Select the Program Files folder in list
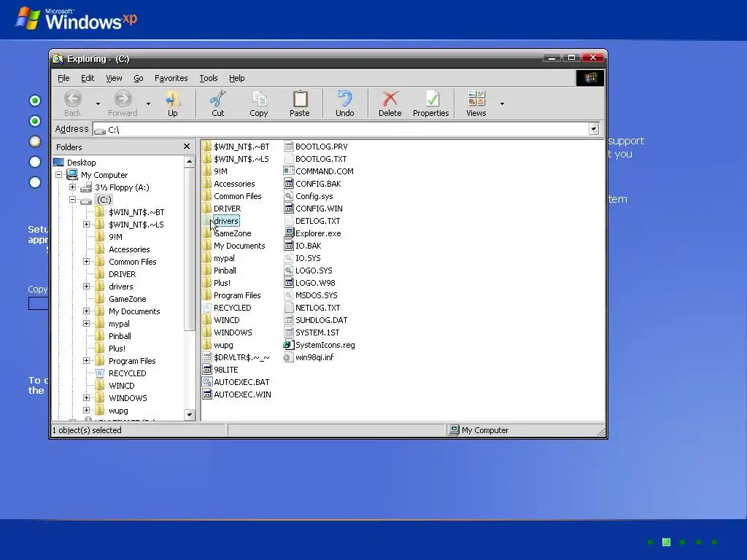 pyautogui.click(x=231, y=295)
